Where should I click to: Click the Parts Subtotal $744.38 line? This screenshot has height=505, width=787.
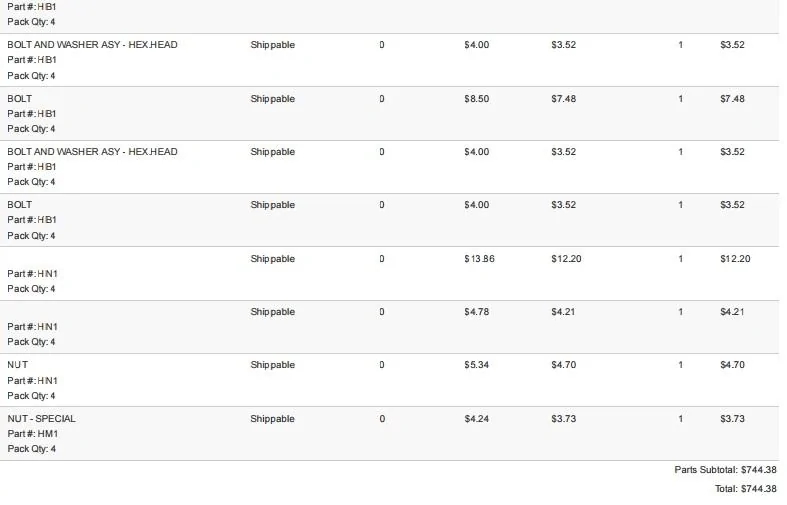point(725,470)
